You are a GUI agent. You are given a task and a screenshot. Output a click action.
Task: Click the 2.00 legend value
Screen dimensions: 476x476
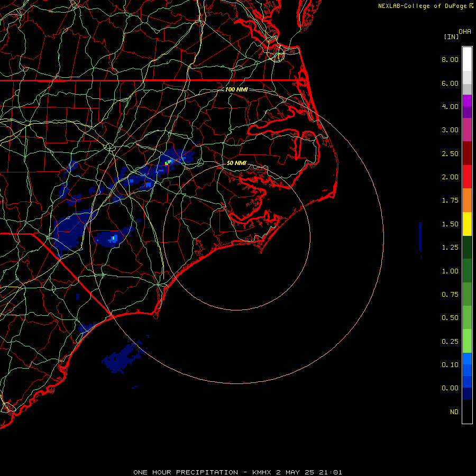point(450,177)
